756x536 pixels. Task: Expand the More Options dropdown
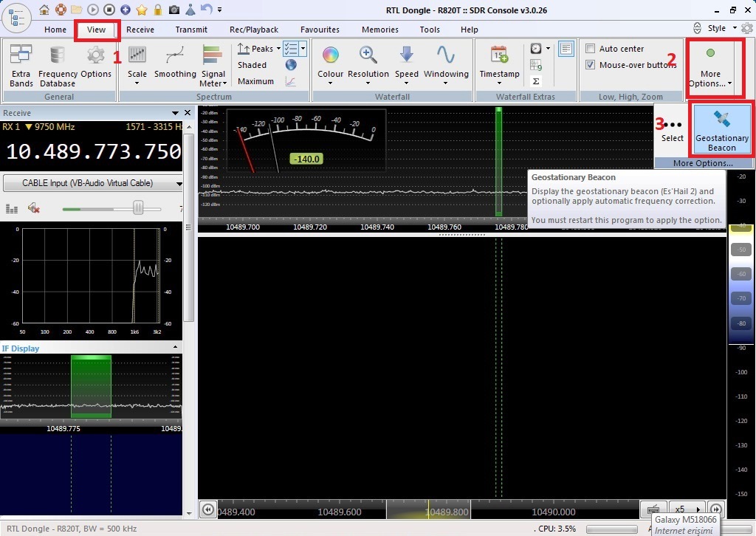click(710, 78)
